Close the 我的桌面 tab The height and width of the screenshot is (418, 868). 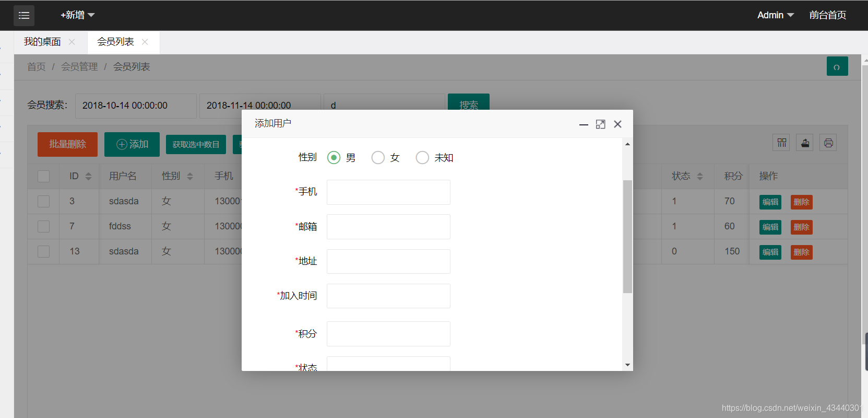(72, 42)
